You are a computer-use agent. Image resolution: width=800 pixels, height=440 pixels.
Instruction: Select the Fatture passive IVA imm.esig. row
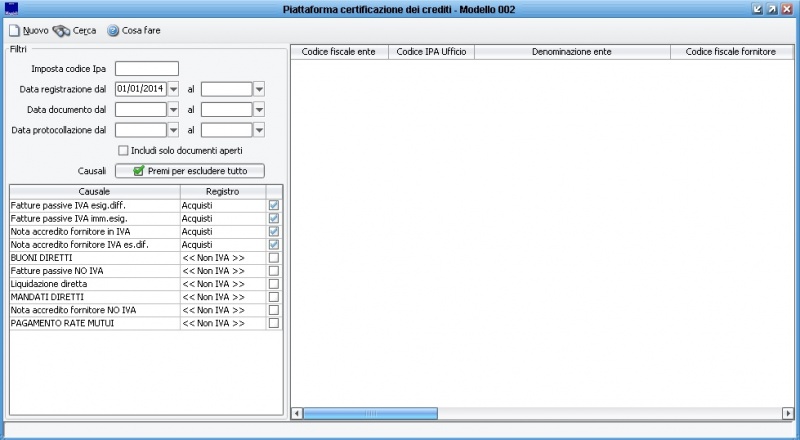click(x=146, y=218)
